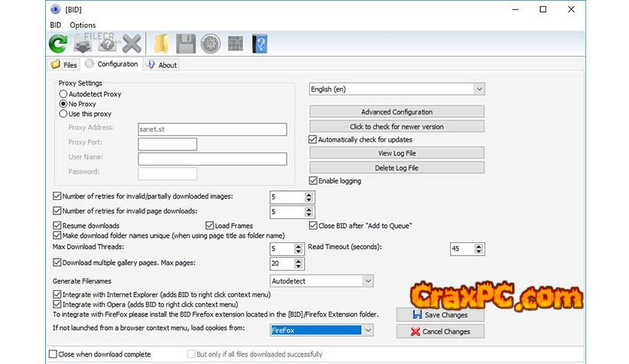
Task: Toggle the Resume downloads checkbox
Action: coord(57,226)
